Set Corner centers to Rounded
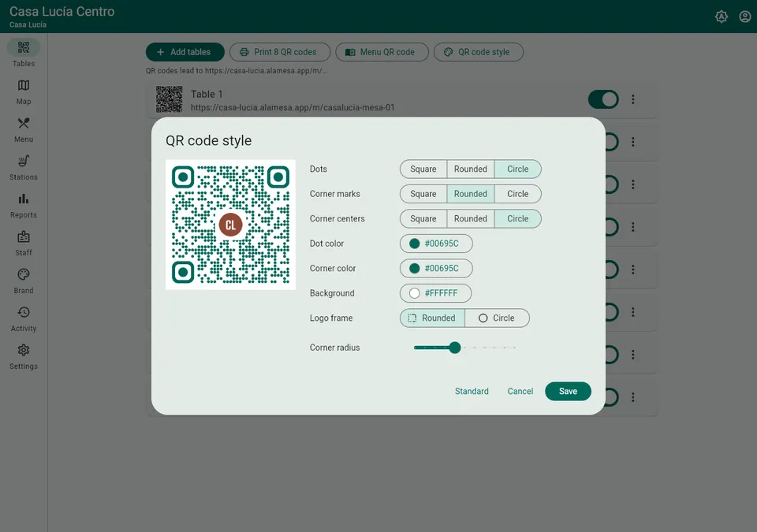This screenshot has width=757, height=532. point(470,218)
